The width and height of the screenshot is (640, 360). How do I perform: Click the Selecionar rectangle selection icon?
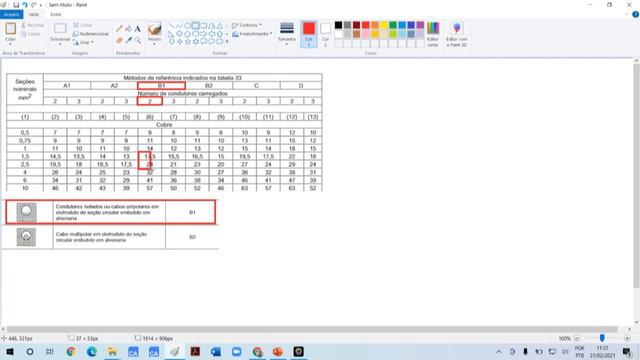60,28
